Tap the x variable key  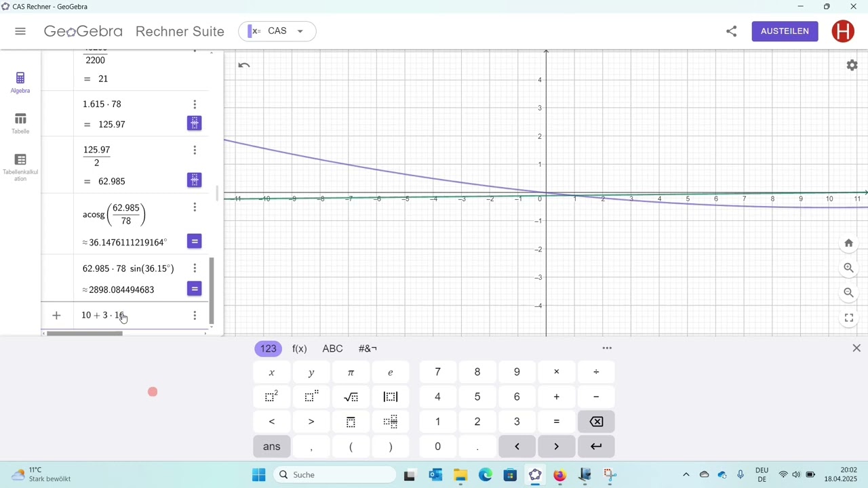point(272,372)
